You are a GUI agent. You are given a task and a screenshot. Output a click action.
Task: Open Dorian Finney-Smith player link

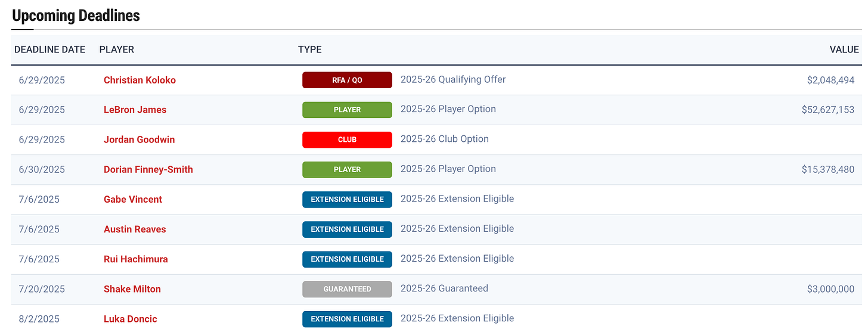click(148, 169)
